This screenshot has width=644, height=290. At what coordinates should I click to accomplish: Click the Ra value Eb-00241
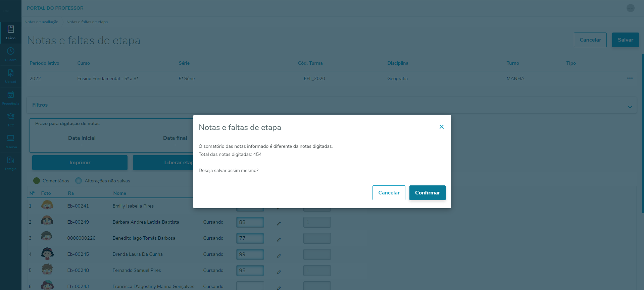(78, 206)
